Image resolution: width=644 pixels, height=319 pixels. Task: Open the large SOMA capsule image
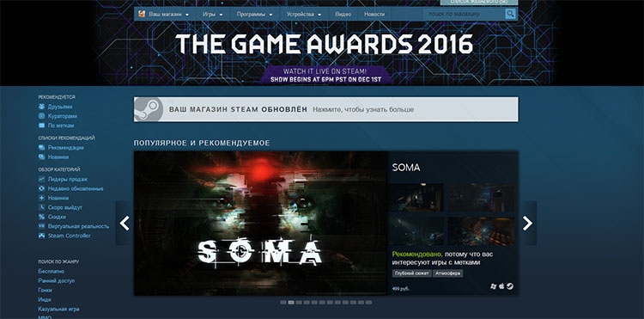point(261,224)
